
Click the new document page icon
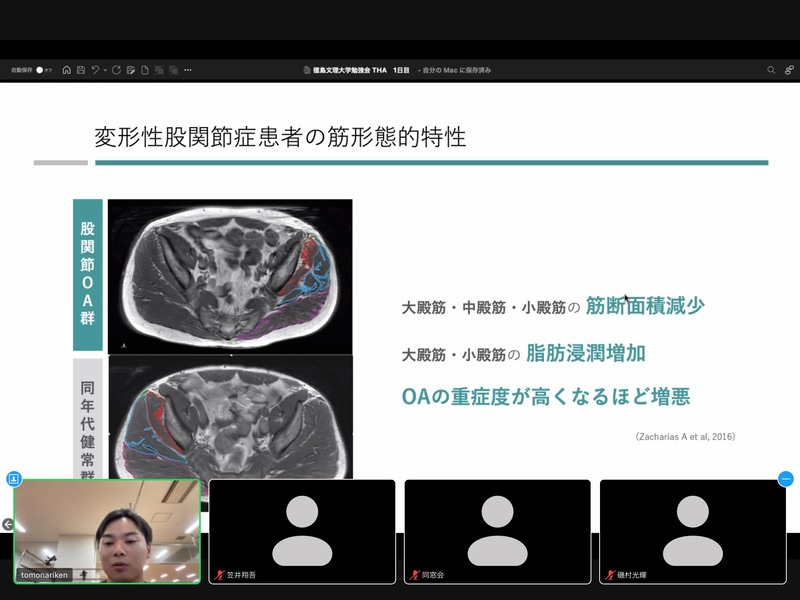pyautogui.click(x=145, y=70)
